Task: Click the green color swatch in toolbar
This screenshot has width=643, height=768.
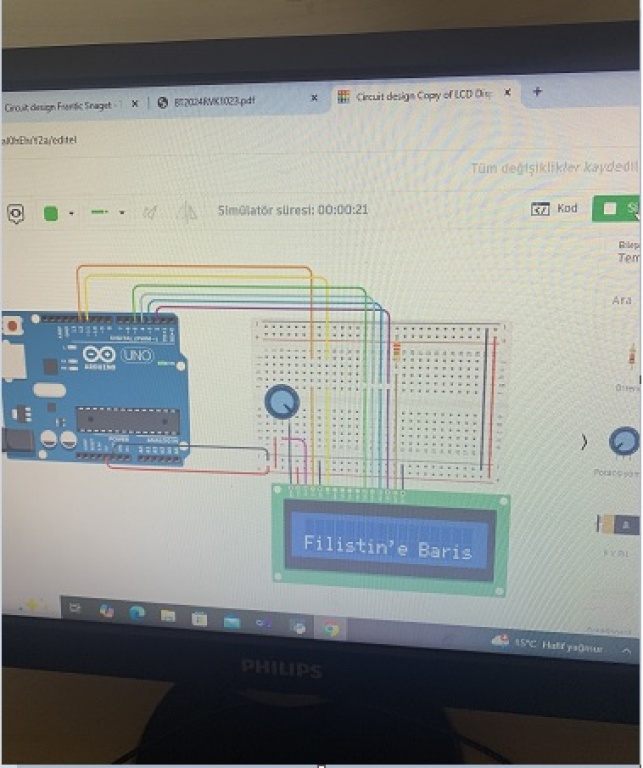Action: 51,213
